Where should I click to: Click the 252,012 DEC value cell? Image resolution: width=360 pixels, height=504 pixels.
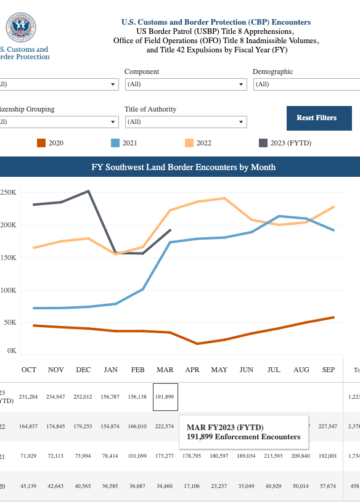(x=83, y=397)
